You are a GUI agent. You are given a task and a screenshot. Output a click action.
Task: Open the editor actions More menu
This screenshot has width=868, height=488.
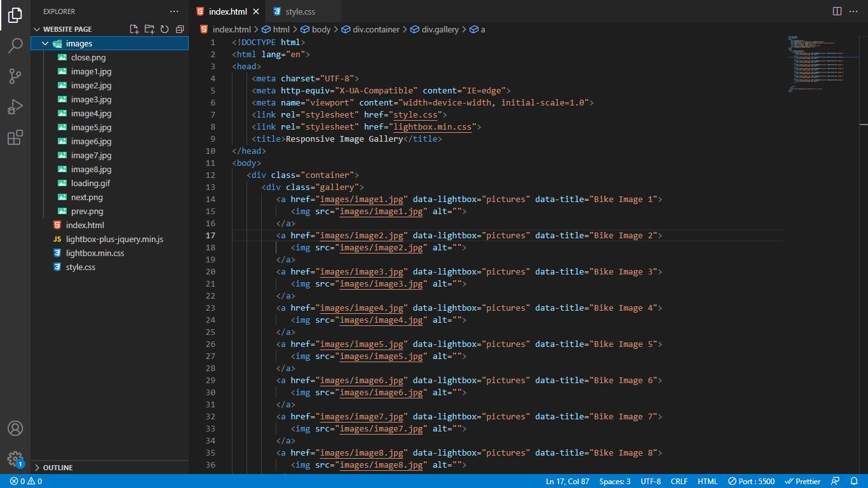click(854, 11)
